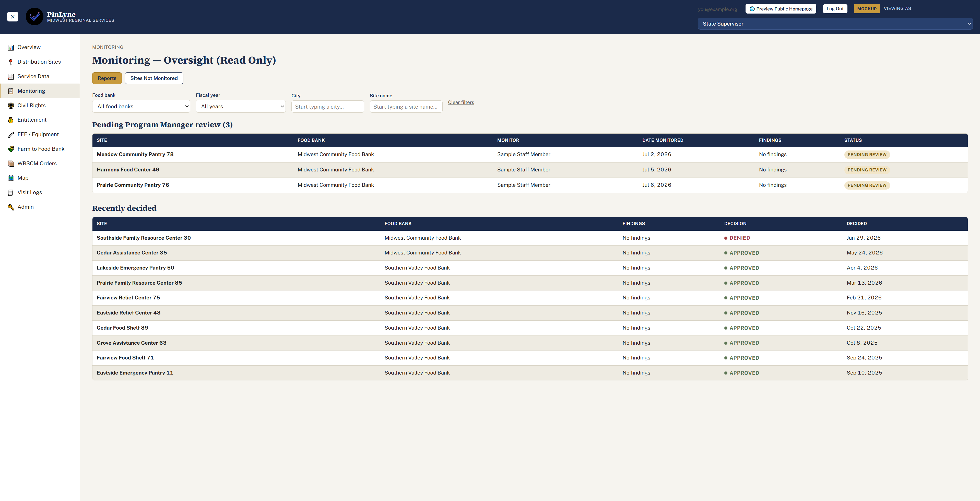
Task: Click Lakeside Emergency Pantry 50 row
Action: (529, 268)
